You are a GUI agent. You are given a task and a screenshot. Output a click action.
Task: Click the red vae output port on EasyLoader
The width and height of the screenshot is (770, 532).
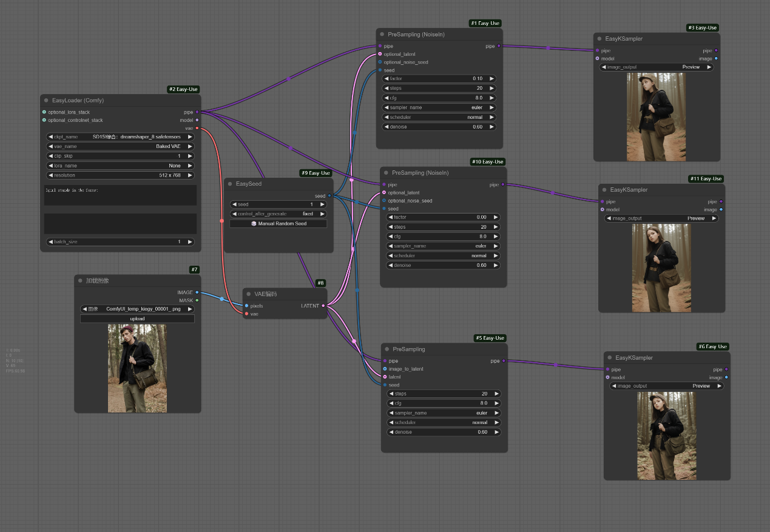click(x=197, y=128)
